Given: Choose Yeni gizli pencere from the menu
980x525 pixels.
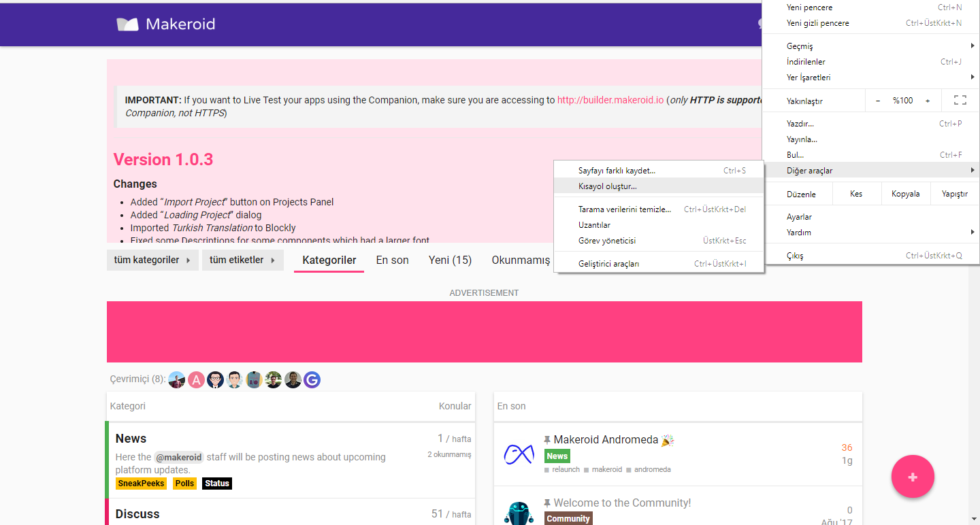Looking at the screenshot, I should [870, 23].
